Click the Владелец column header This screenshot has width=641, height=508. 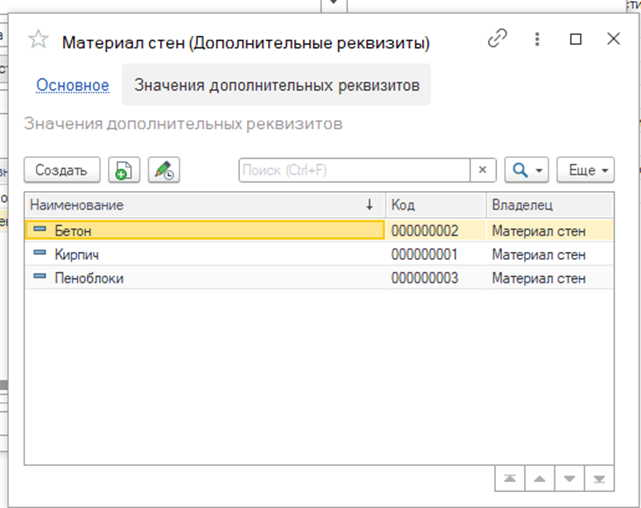pos(550,205)
